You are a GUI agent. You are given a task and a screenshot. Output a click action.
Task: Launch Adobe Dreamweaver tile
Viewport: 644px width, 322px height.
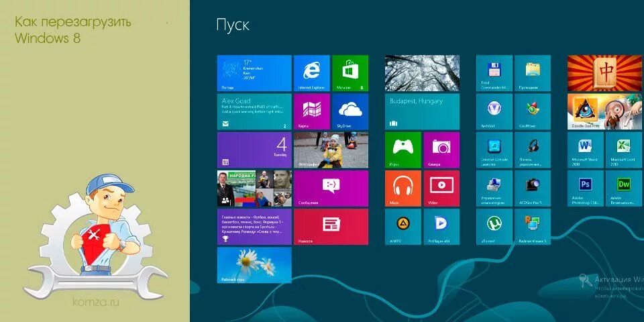(624, 189)
